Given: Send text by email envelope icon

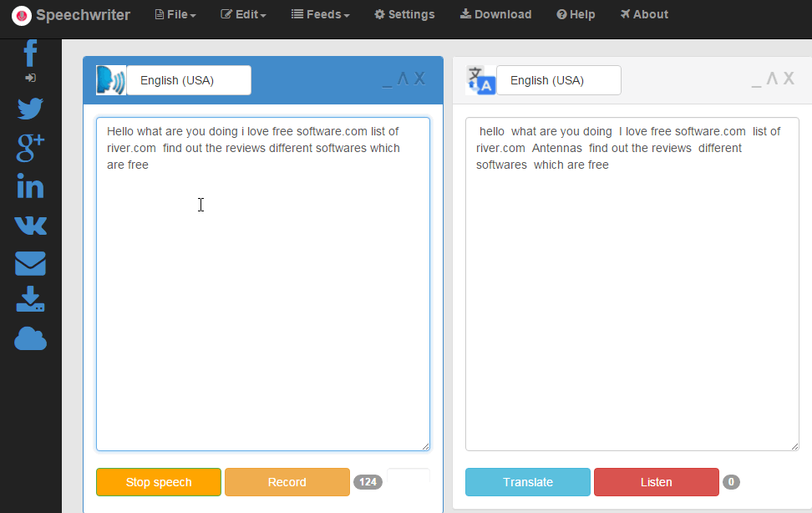Looking at the screenshot, I should click(x=31, y=264).
